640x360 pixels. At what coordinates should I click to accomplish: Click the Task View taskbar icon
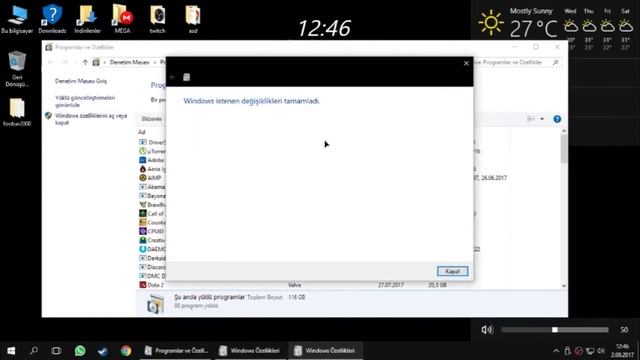coord(56,351)
